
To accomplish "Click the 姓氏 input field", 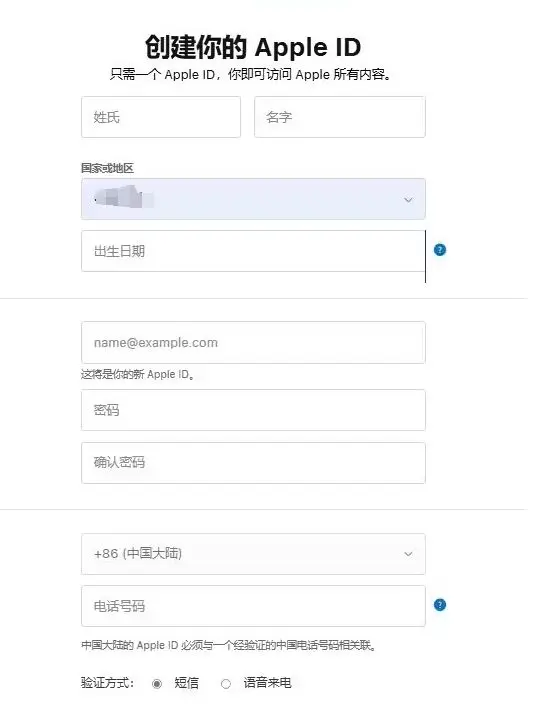I will click(161, 117).
